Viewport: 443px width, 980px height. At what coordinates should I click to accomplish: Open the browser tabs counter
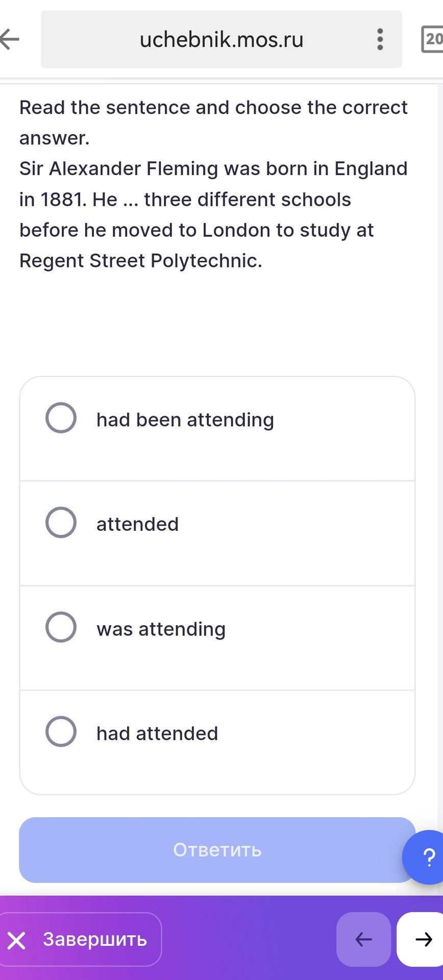[432, 39]
